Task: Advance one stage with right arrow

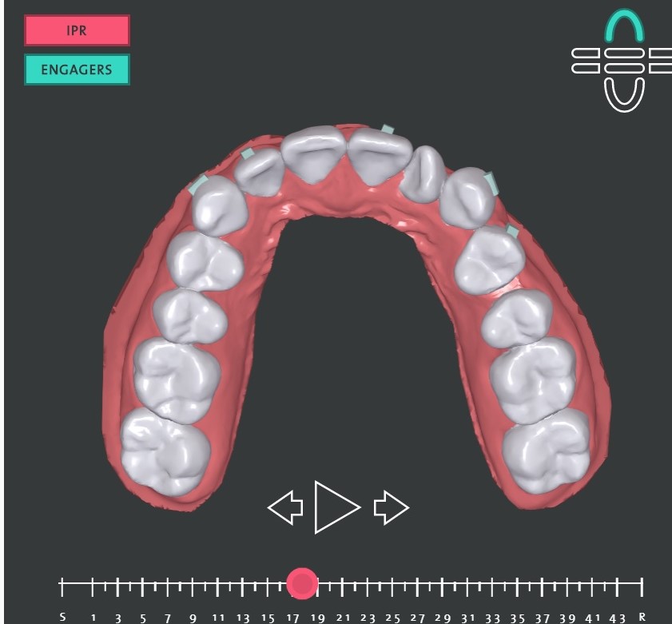Action: pos(392,507)
